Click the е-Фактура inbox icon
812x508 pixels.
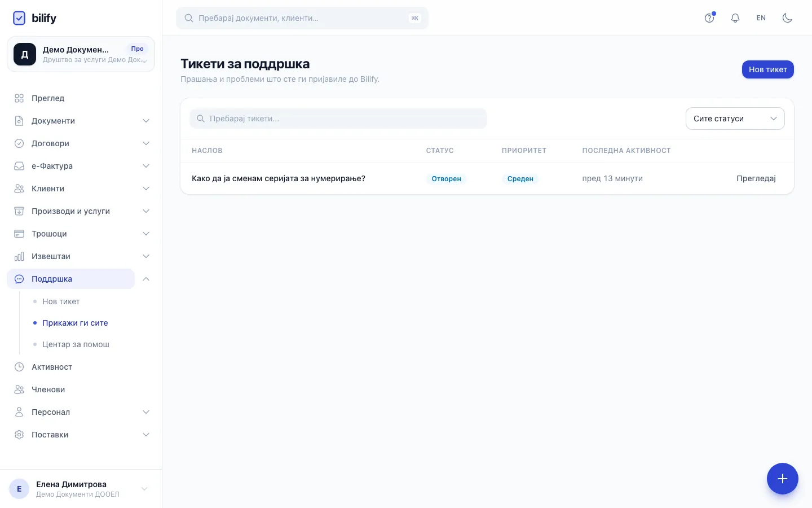click(x=19, y=166)
